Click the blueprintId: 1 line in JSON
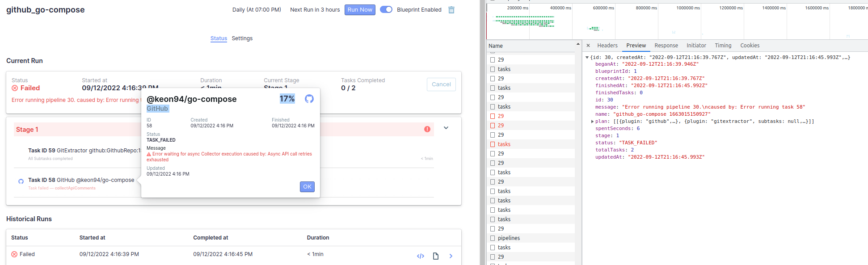Screen dimensions: 868x265 616,72
